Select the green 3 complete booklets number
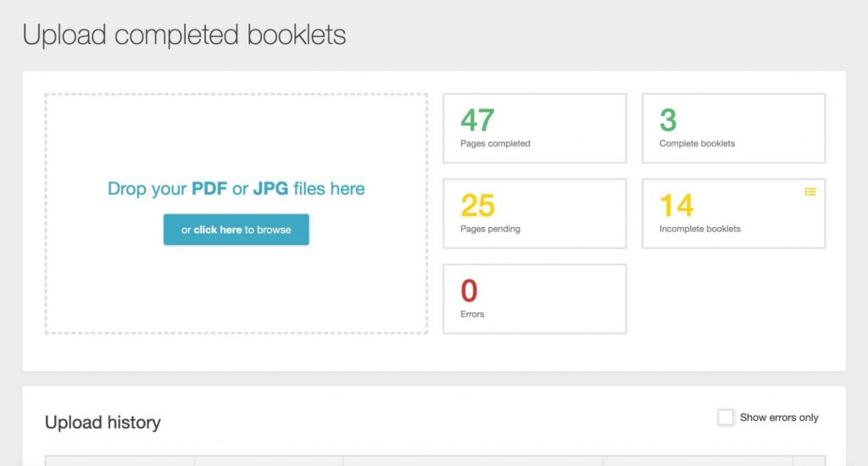This screenshot has width=868, height=466. pyautogui.click(x=668, y=120)
